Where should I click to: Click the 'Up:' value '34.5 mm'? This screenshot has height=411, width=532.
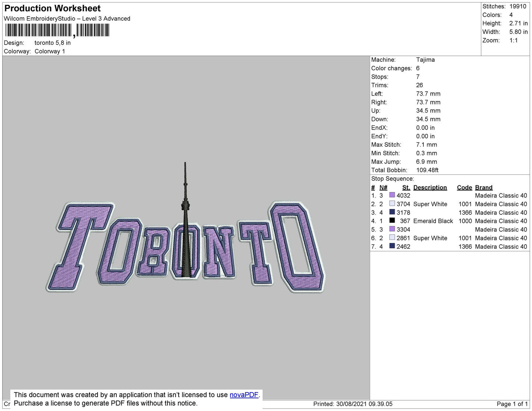[428, 110]
